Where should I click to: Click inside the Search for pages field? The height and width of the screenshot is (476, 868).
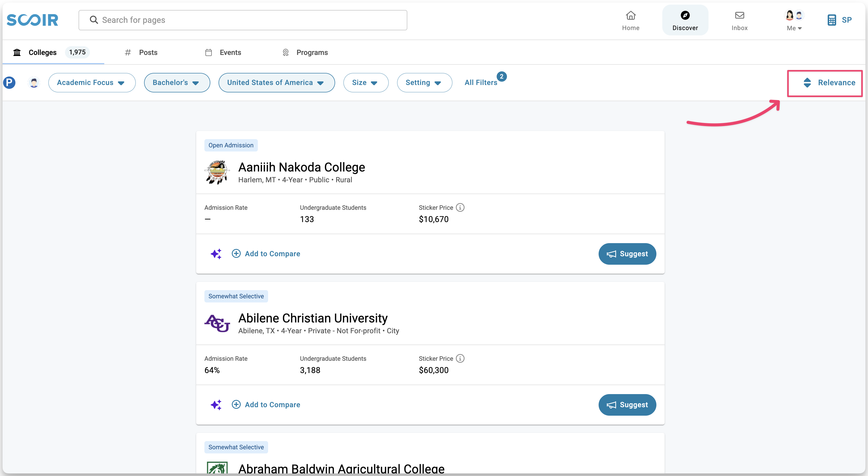point(236,20)
